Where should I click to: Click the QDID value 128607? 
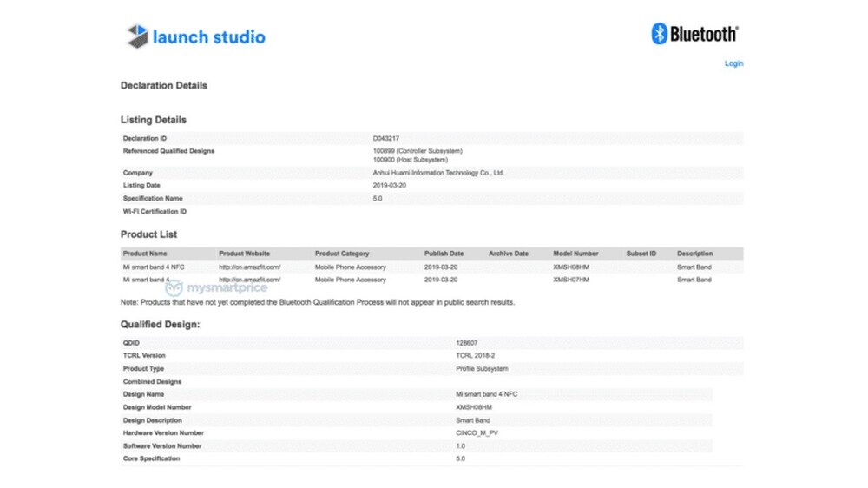pos(467,343)
